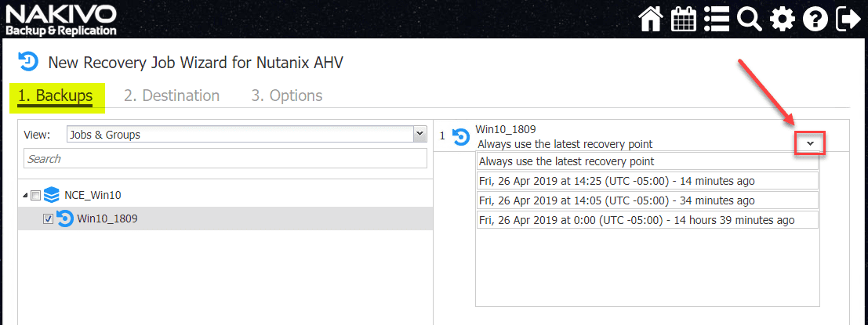868x325 pixels.
Task: Switch to the 2. Destination step
Action: coord(172,96)
